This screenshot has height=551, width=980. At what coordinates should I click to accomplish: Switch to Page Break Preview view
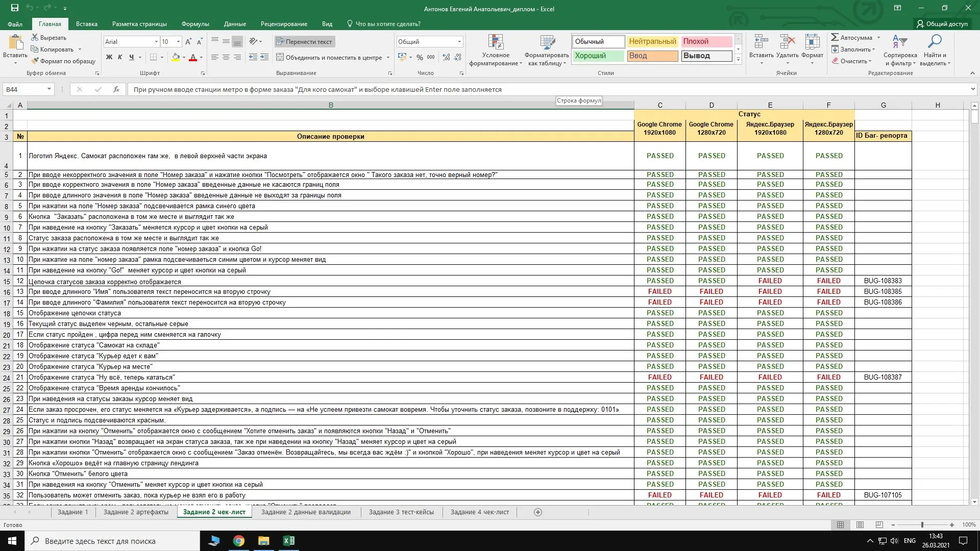coord(879,524)
